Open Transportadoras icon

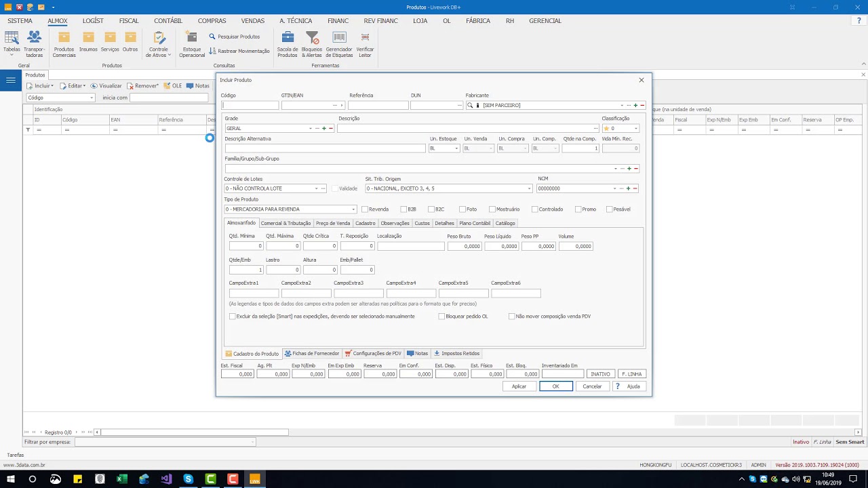point(35,44)
